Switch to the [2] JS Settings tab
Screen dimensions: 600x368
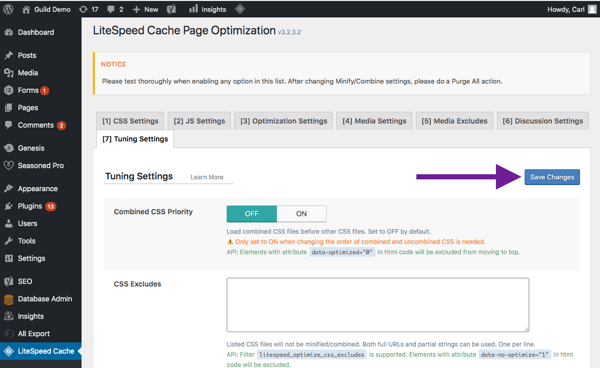click(199, 121)
